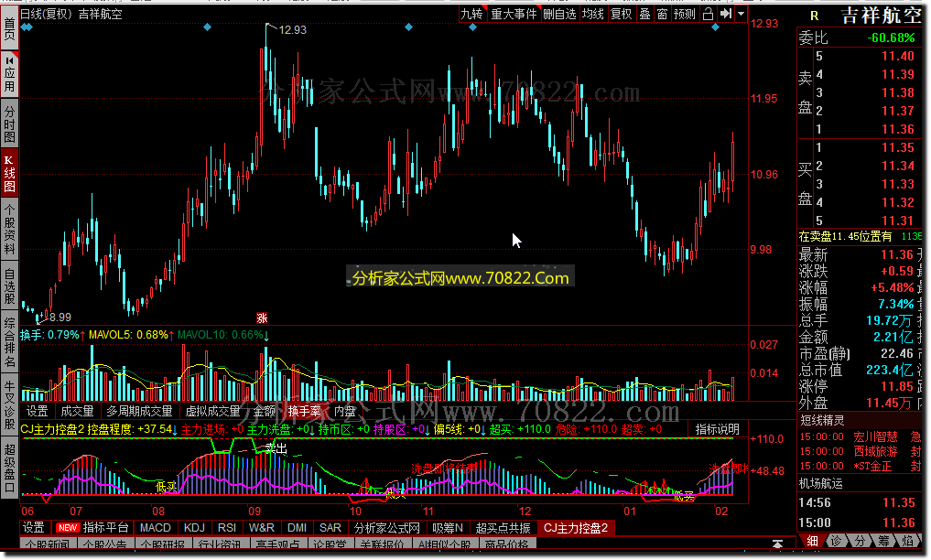This screenshot has width=931, height=560.
Task: Switch to RSI indicator
Action: tap(227, 527)
